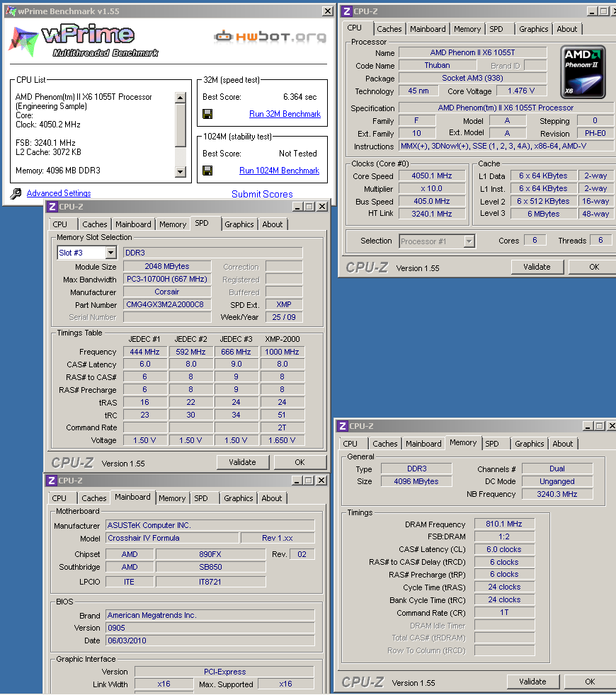Click the Z icon of the CPU-Z window showing DRAM timings
This screenshot has height=695, width=616.
pyautogui.click(x=343, y=426)
